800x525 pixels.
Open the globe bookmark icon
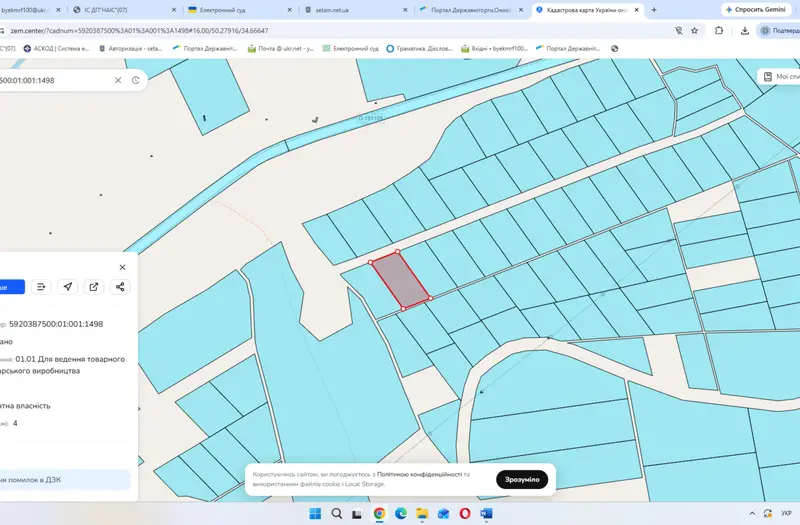(x=614, y=48)
